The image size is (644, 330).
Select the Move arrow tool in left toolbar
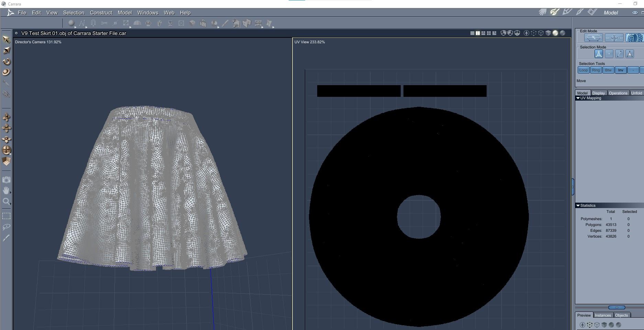click(6, 39)
